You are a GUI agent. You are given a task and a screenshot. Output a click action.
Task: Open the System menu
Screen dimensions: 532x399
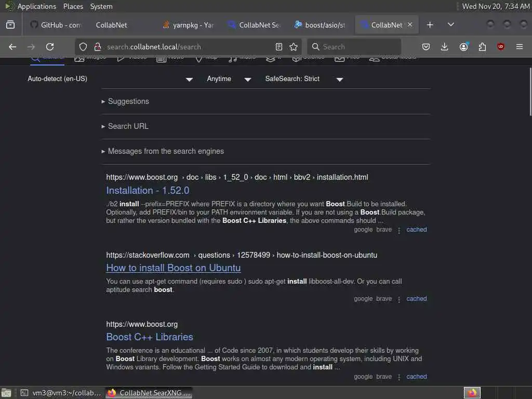(101, 6)
